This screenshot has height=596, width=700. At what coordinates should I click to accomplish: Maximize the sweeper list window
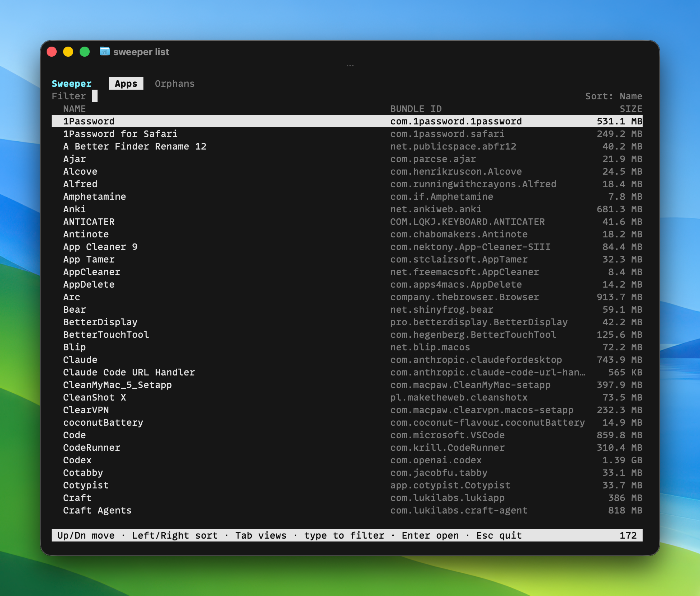(x=85, y=52)
